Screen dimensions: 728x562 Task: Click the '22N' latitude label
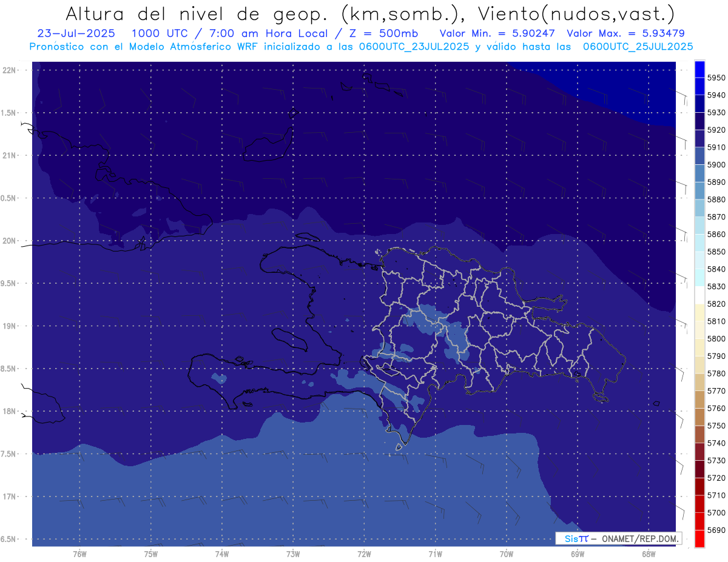pyautogui.click(x=9, y=70)
